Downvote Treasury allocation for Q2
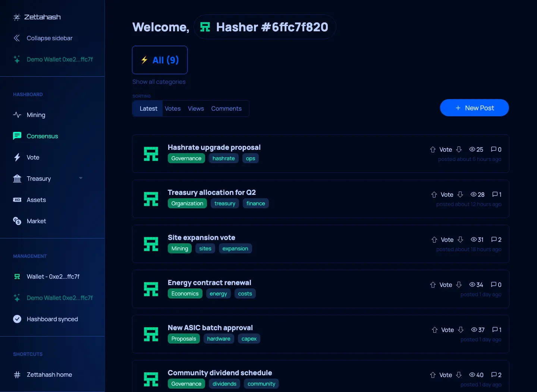The width and height of the screenshot is (537, 392). pos(460,195)
